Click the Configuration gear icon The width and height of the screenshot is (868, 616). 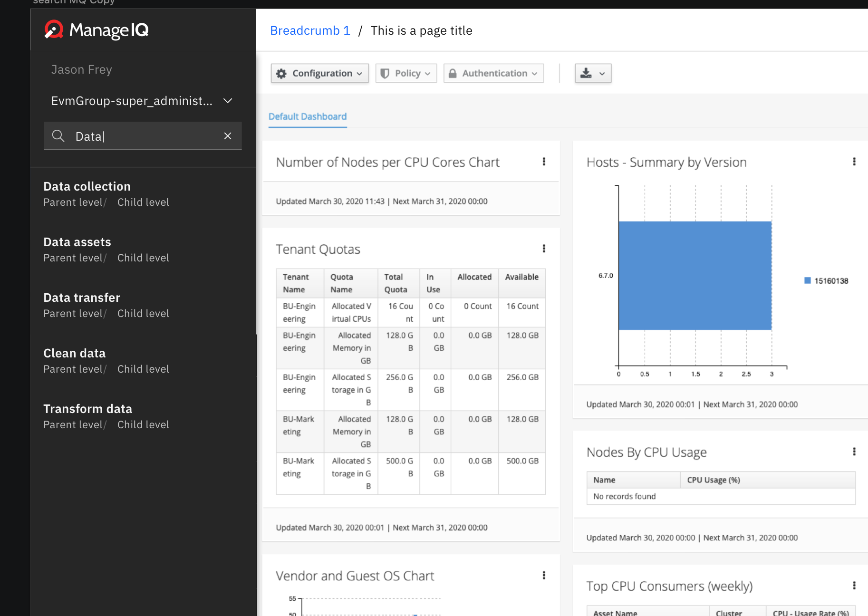(281, 74)
